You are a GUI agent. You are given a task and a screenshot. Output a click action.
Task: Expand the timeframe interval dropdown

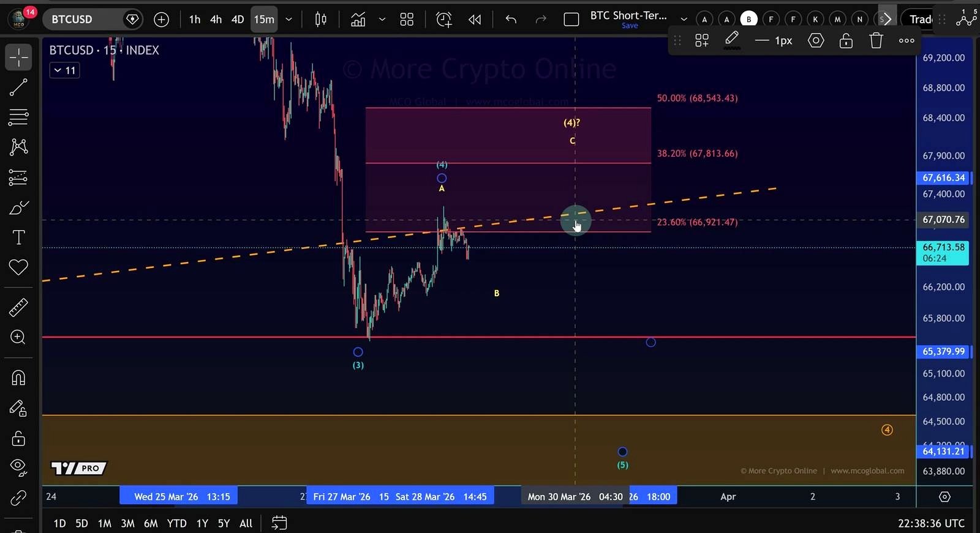pos(288,20)
